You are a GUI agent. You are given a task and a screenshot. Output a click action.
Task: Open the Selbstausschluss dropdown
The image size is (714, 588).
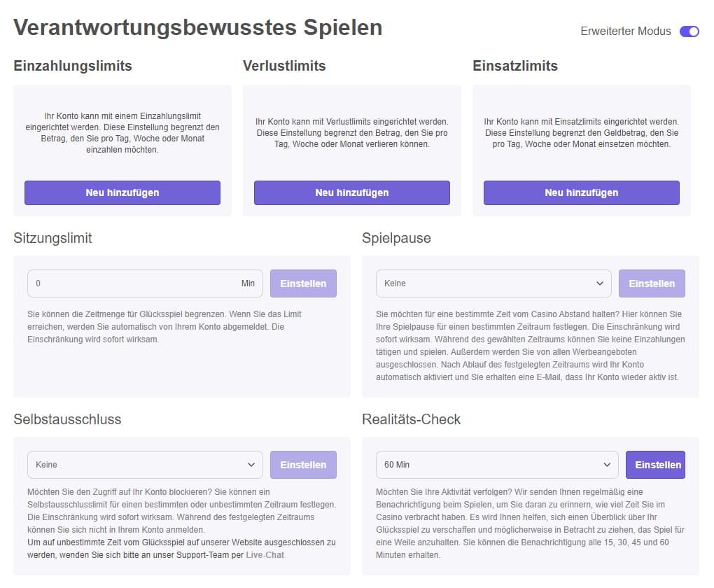coord(145,464)
